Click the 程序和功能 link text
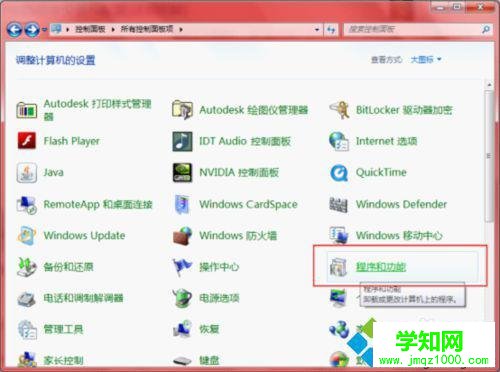Image resolution: width=500 pixels, height=372 pixels. [381, 267]
